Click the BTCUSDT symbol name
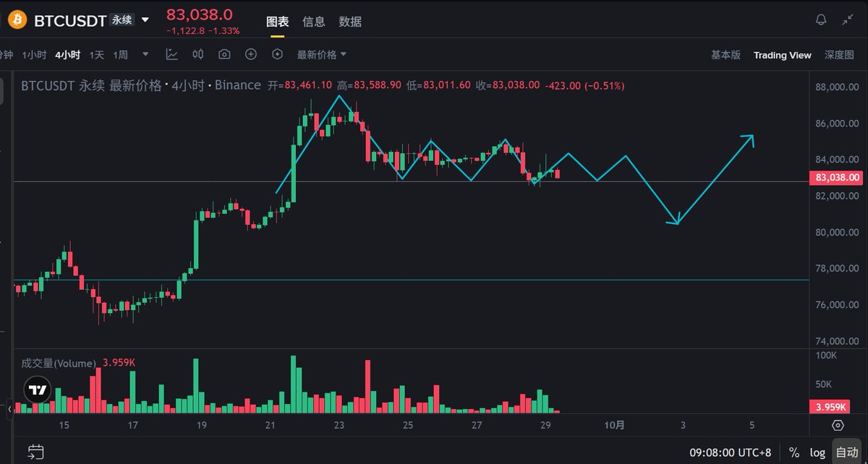868x464 pixels. pos(69,20)
